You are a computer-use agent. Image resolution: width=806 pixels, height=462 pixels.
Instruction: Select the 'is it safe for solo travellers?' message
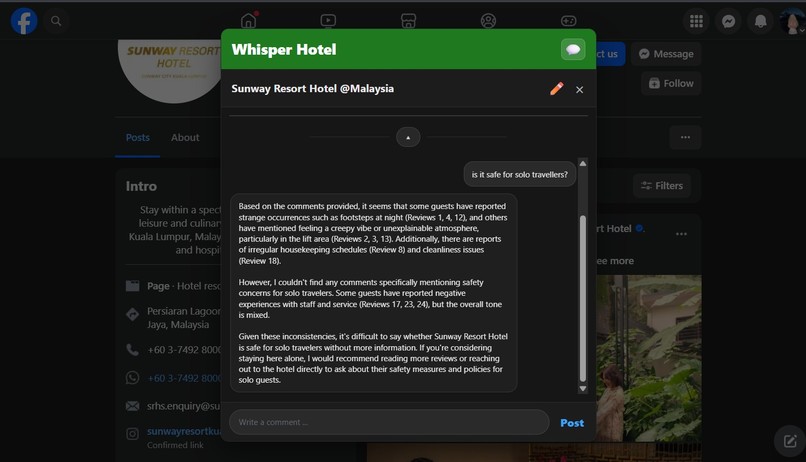[x=520, y=174]
